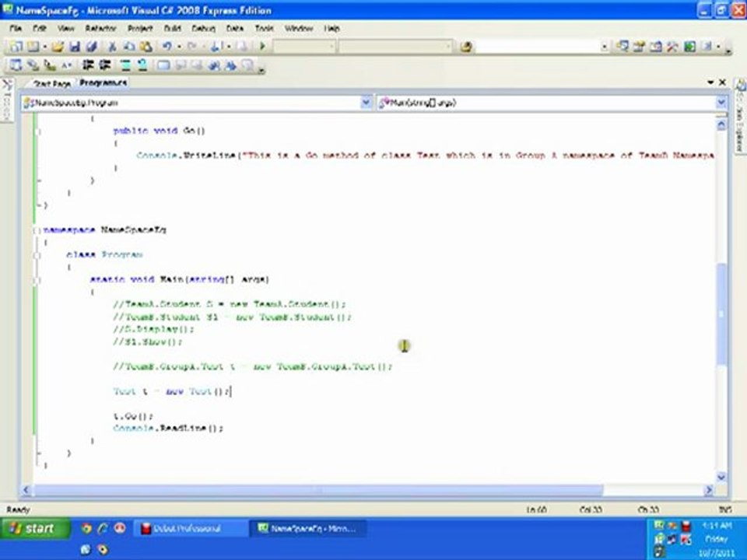Click the Start Page toolbar icon
Viewport: 747px width, 560px height.
pyautogui.click(x=689, y=46)
